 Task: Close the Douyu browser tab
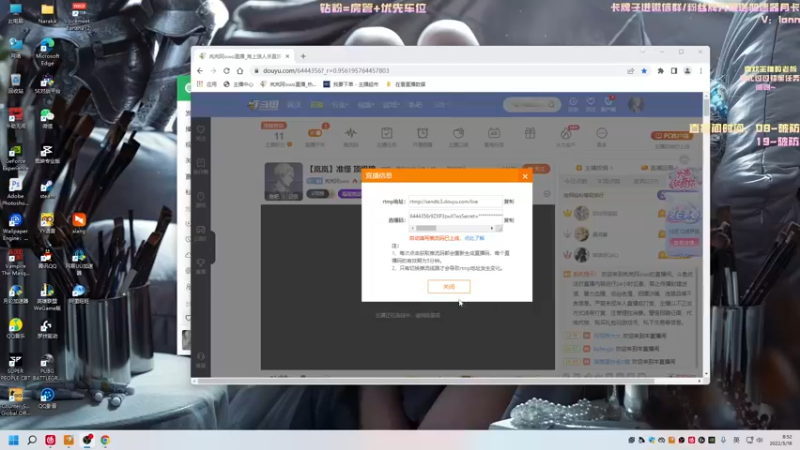coord(287,56)
